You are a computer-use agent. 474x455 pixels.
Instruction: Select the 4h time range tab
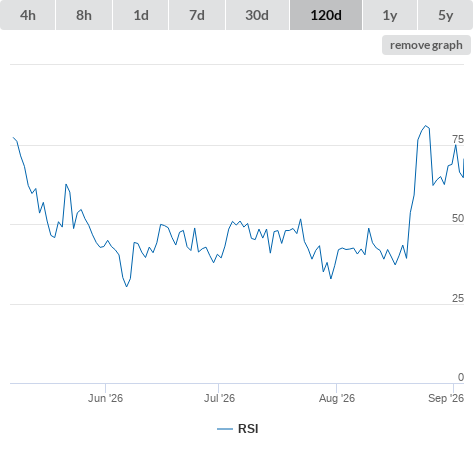[x=28, y=15]
